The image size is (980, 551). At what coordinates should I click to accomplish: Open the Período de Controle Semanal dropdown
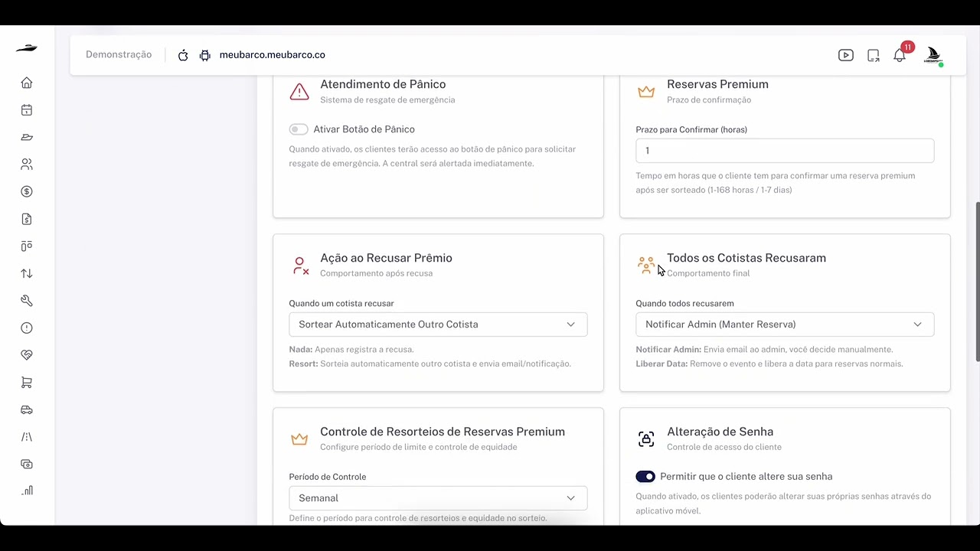[x=438, y=498]
